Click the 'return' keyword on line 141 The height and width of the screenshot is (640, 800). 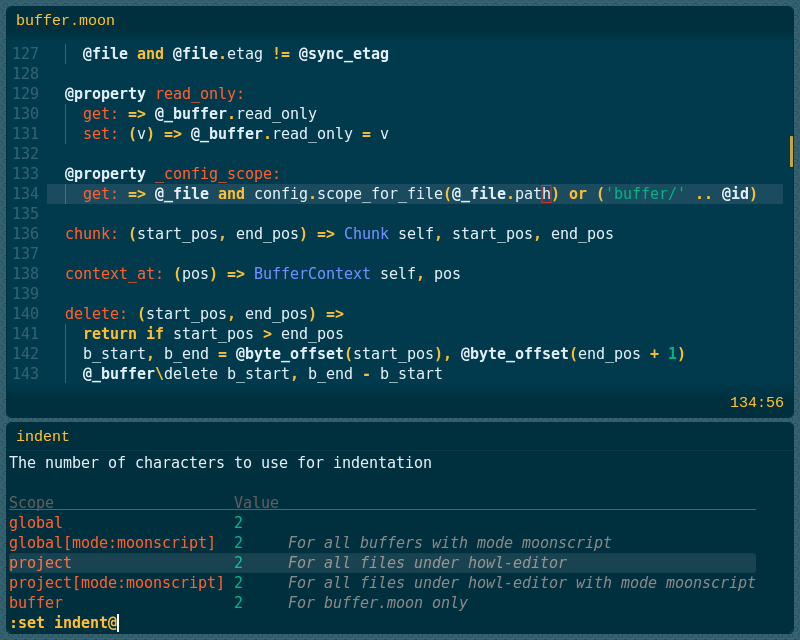[x=110, y=334]
